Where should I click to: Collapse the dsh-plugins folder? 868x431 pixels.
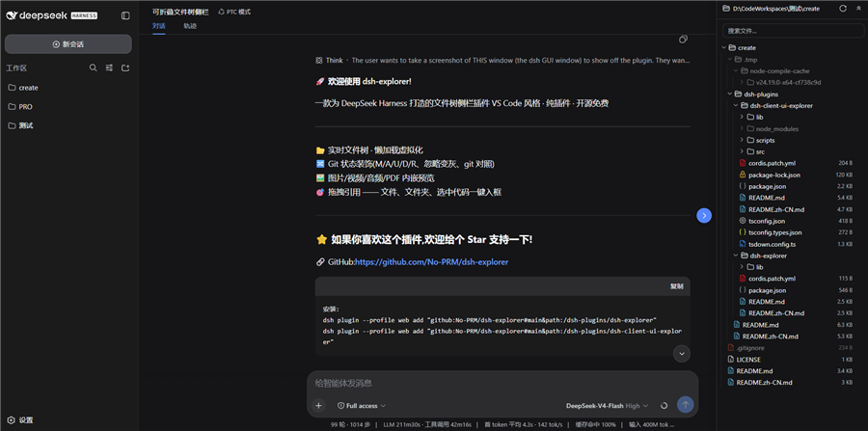730,94
